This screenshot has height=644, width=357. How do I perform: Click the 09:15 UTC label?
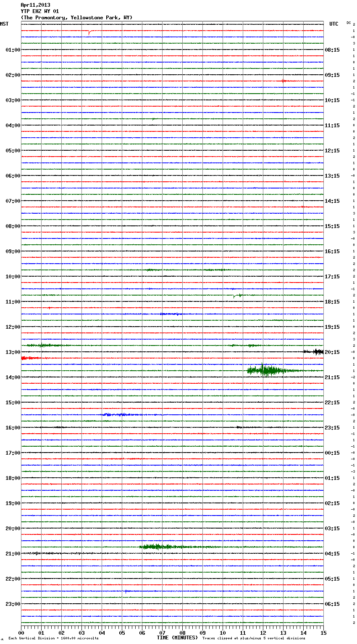(332, 75)
